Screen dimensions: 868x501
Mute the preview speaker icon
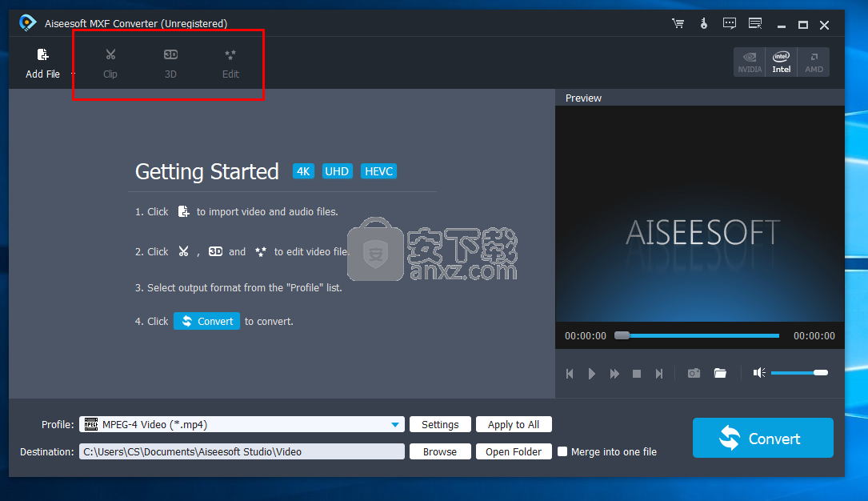pyautogui.click(x=759, y=373)
